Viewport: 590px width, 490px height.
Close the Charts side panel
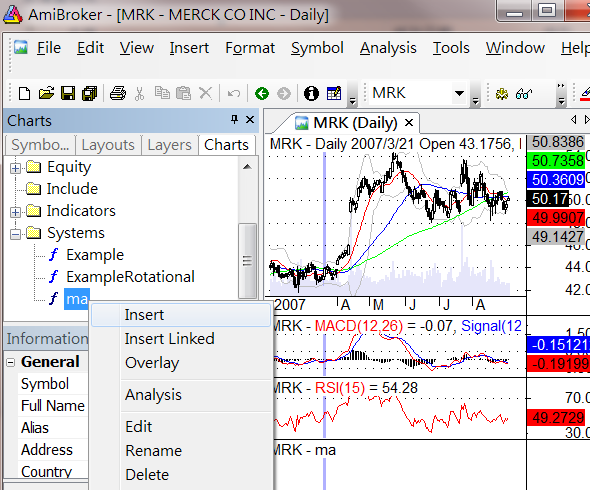click(x=250, y=120)
